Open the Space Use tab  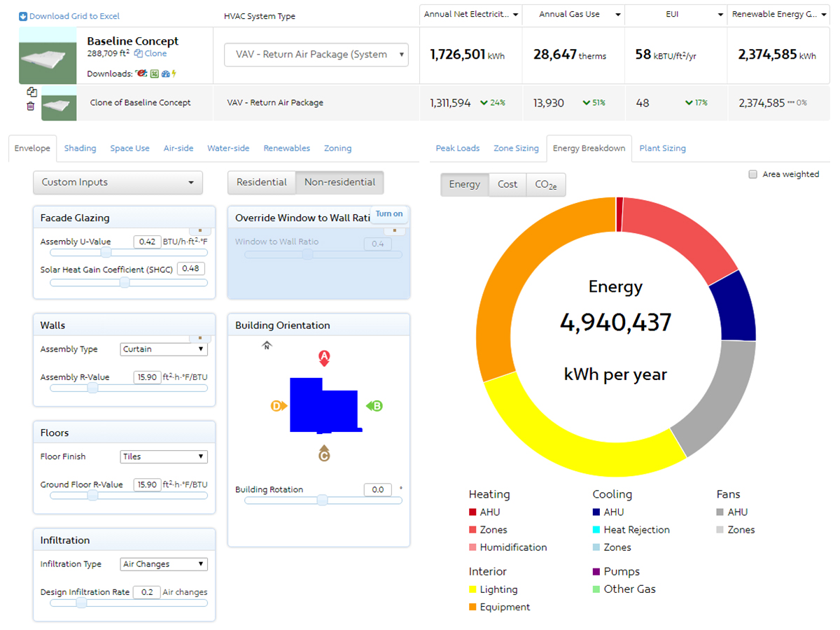click(129, 148)
